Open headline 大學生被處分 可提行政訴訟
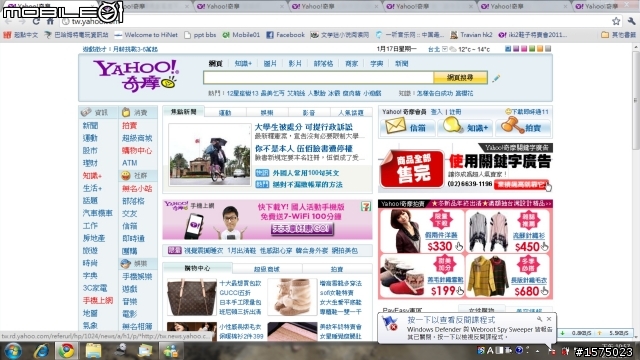The image size is (640, 360). pyautogui.click(x=304, y=127)
